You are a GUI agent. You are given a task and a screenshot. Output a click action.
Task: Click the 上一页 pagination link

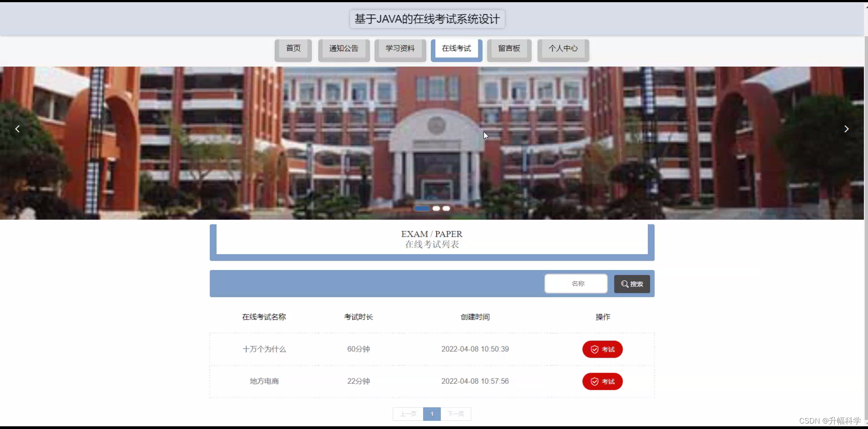407,414
